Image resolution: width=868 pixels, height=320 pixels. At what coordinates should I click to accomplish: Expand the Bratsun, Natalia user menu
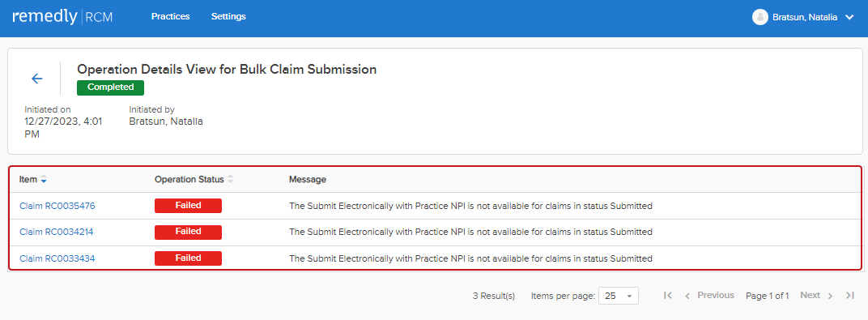click(849, 18)
